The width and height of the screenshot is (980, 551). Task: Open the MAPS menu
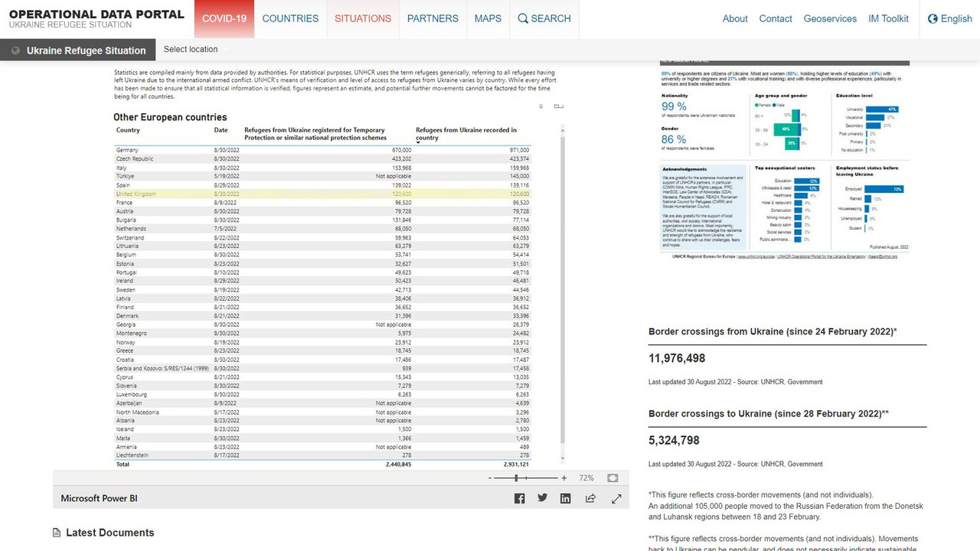coord(488,18)
